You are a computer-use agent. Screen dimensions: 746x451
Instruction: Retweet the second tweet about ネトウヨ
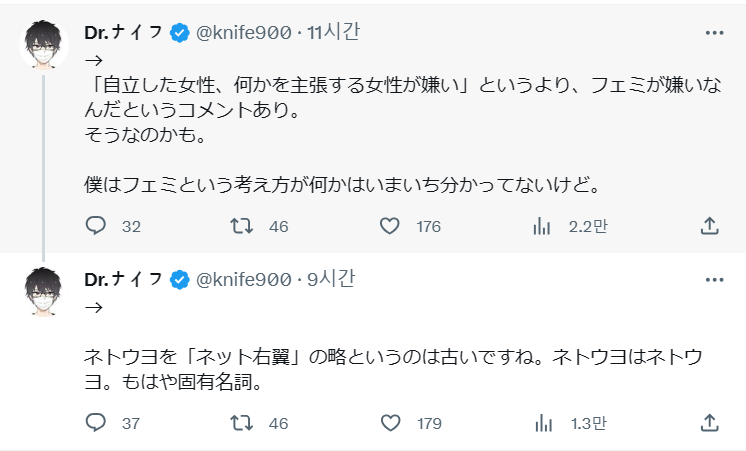point(242,423)
